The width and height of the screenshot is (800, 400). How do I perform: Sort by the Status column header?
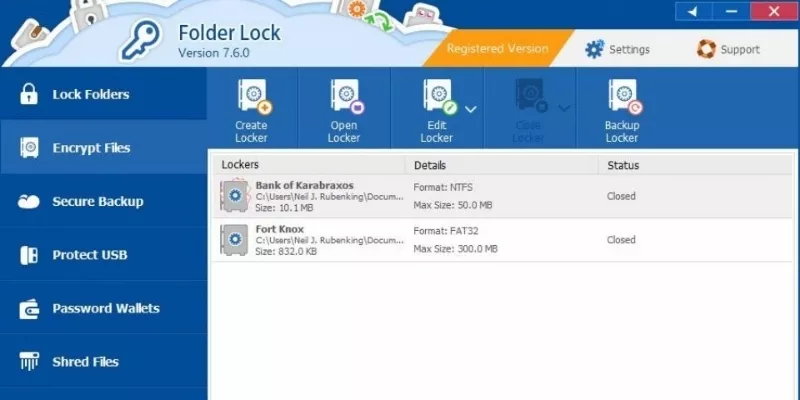click(695, 165)
